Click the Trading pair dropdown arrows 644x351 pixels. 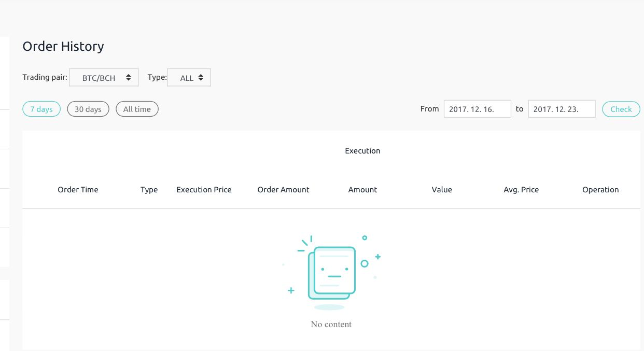[x=129, y=78]
